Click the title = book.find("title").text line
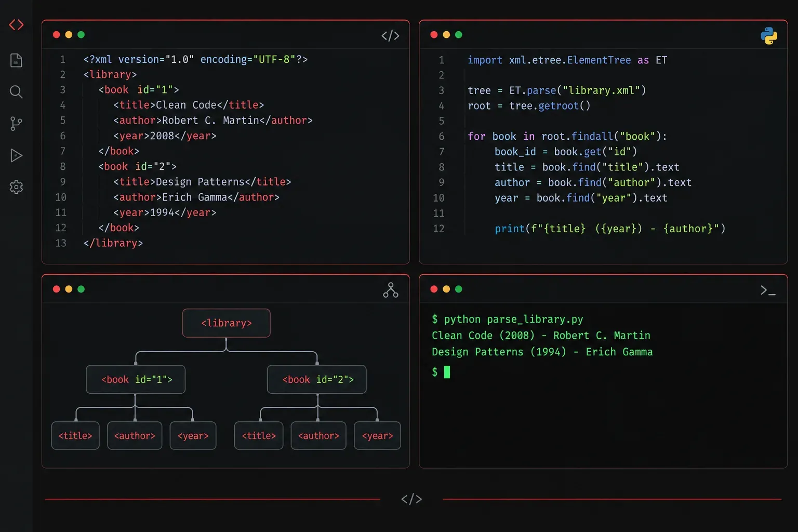Viewport: 798px width, 532px height. pyautogui.click(x=587, y=167)
